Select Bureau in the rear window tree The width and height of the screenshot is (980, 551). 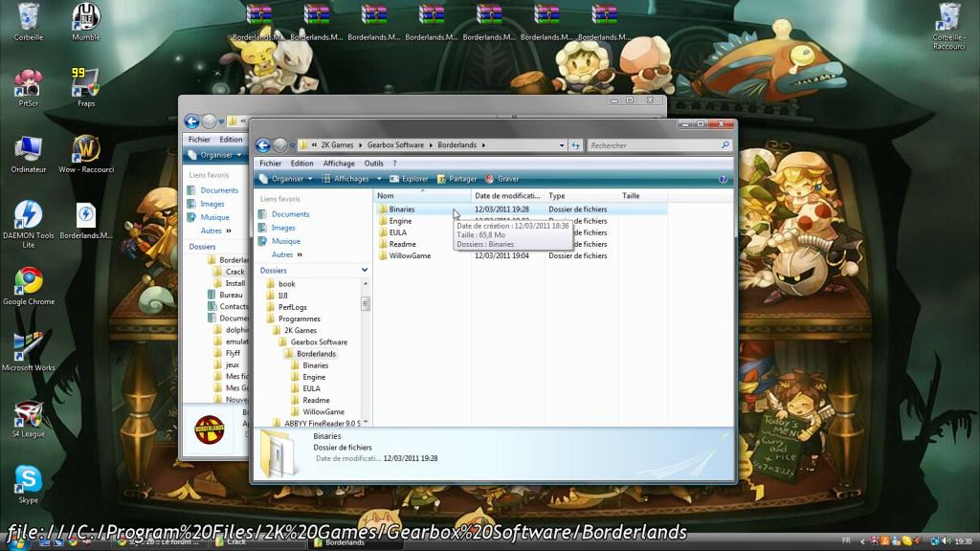click(x=231, y=295)
